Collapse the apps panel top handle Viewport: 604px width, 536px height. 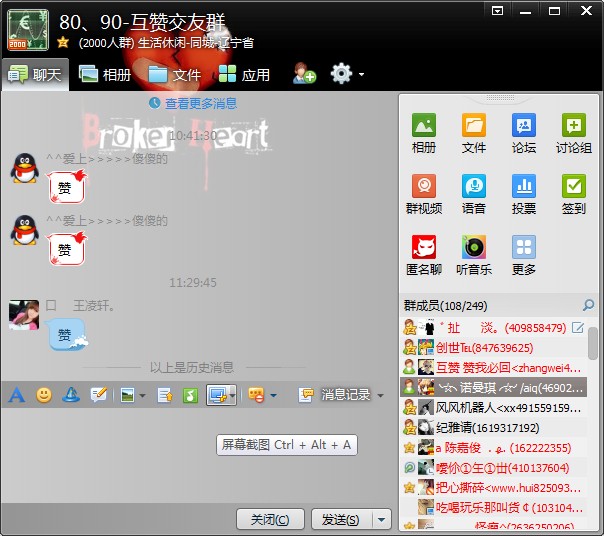pos(500,99)
